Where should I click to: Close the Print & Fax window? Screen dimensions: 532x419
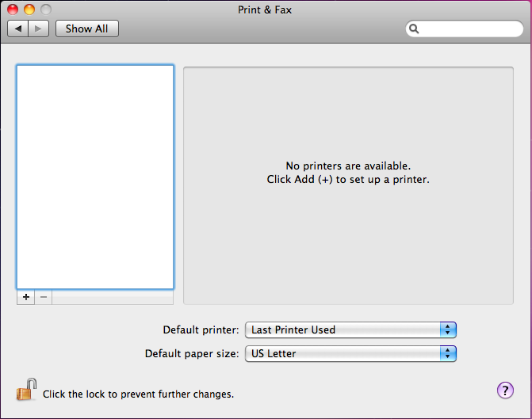13,10
